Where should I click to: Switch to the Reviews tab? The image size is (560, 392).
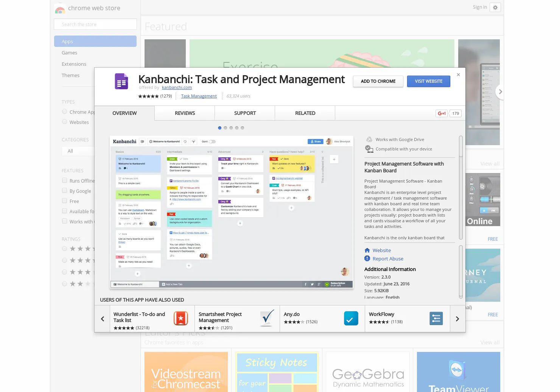coord(185,113)
